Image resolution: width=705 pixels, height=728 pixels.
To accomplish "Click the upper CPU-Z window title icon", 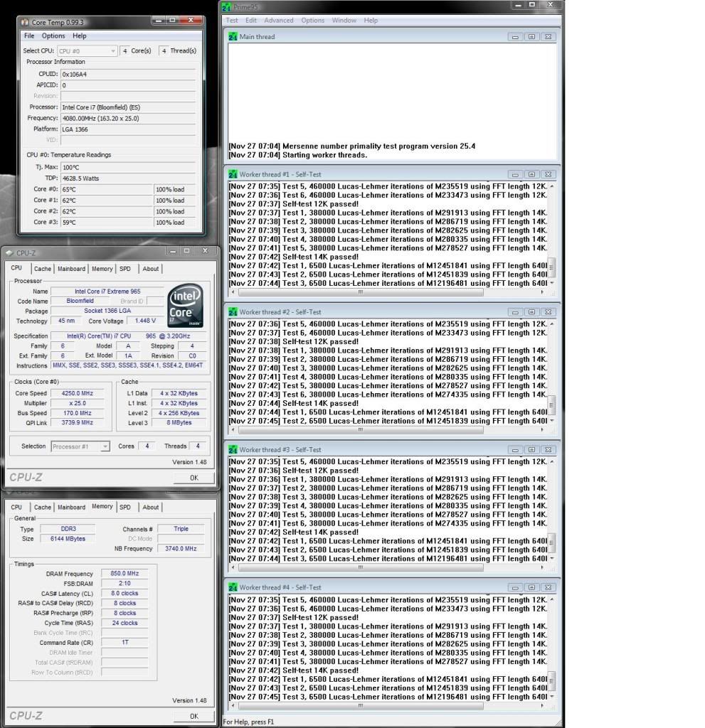I will [9, 253].
